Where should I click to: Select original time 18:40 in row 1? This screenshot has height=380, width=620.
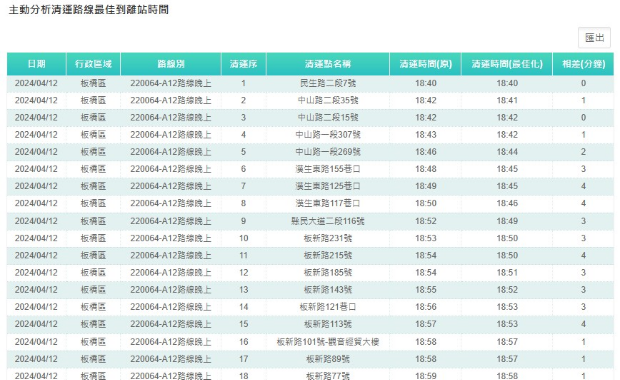click(425, 83)
